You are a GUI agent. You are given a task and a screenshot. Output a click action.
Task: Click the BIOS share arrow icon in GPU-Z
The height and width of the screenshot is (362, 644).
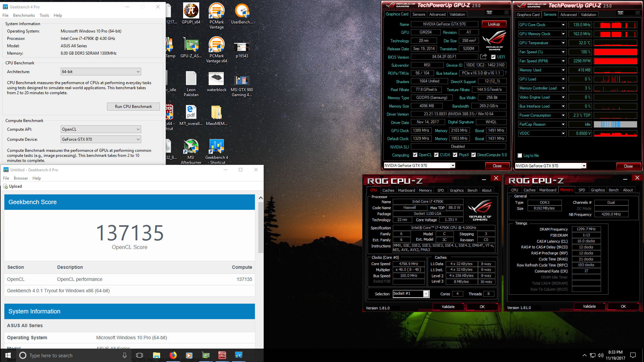pyautogui.click(x=483, y=57)
